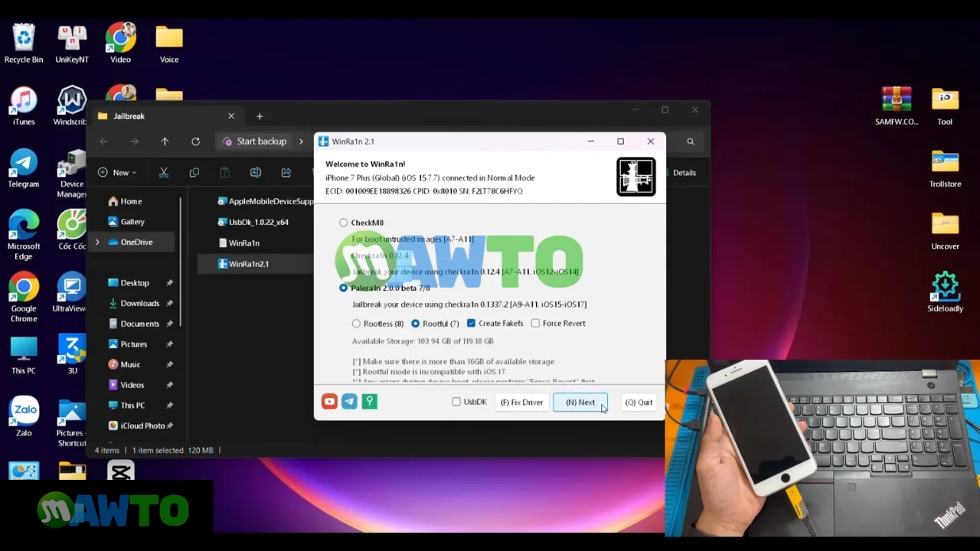The image size is (980, 551).
Task: Open UniKeyNT desktop shortcut
Action: coord(72,43)
